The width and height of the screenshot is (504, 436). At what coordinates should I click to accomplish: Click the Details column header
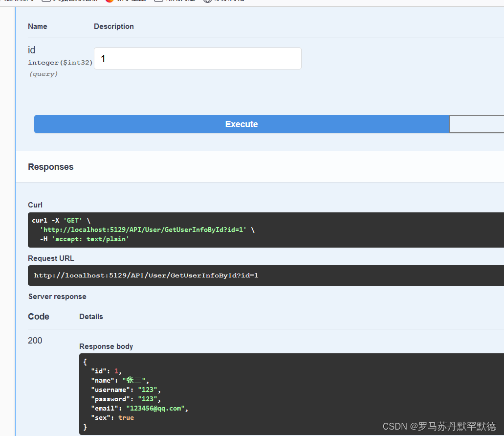pos(91,317)
